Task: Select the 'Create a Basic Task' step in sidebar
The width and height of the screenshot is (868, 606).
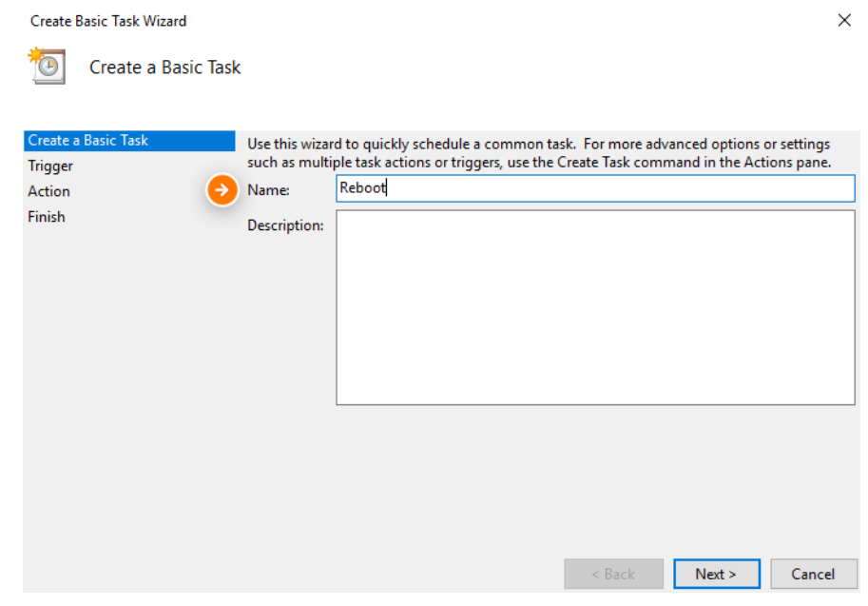Action: [x=88, y=141]
